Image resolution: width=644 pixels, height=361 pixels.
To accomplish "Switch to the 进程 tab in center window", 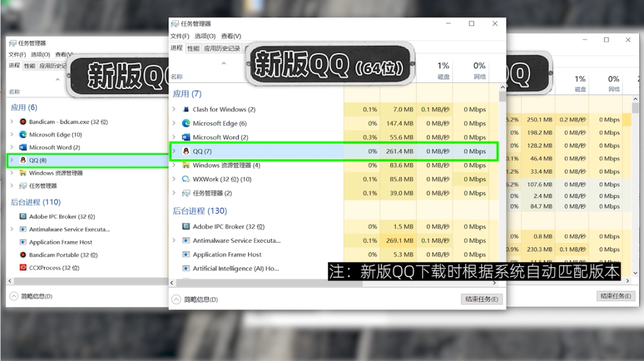I will pos(177,48).
